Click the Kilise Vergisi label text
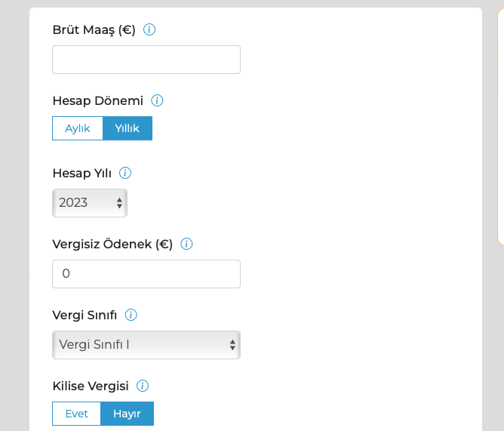 click(x=91, y=386)
